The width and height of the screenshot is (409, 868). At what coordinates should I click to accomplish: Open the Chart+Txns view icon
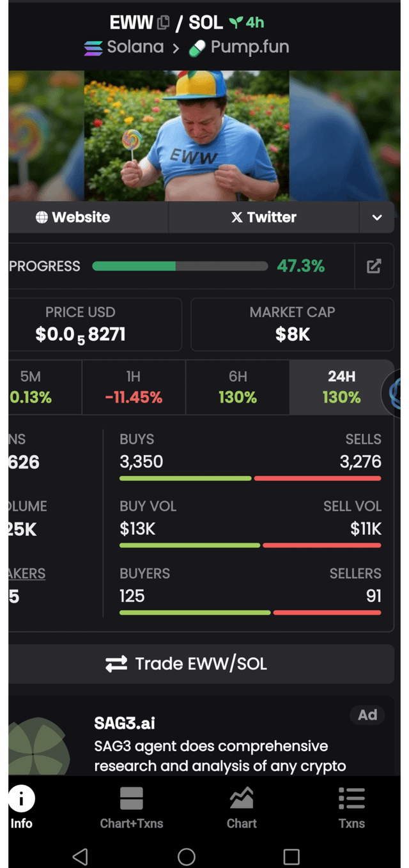click(132, 799)
